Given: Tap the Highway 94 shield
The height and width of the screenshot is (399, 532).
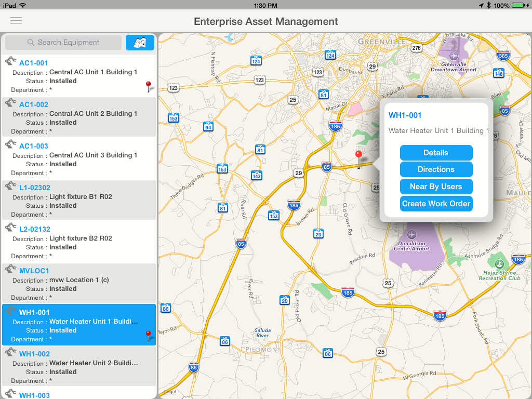Looking at the screenshot, I should [x=208, y=127].
